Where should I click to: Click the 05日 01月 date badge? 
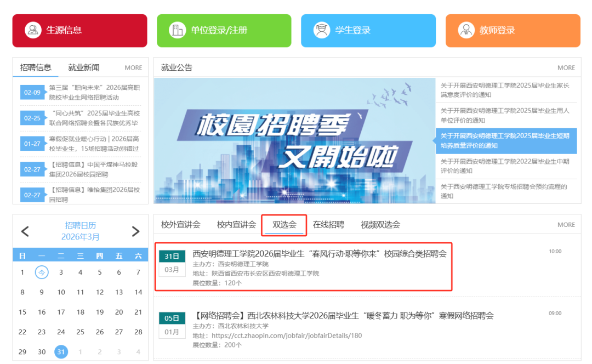[172, 325]
